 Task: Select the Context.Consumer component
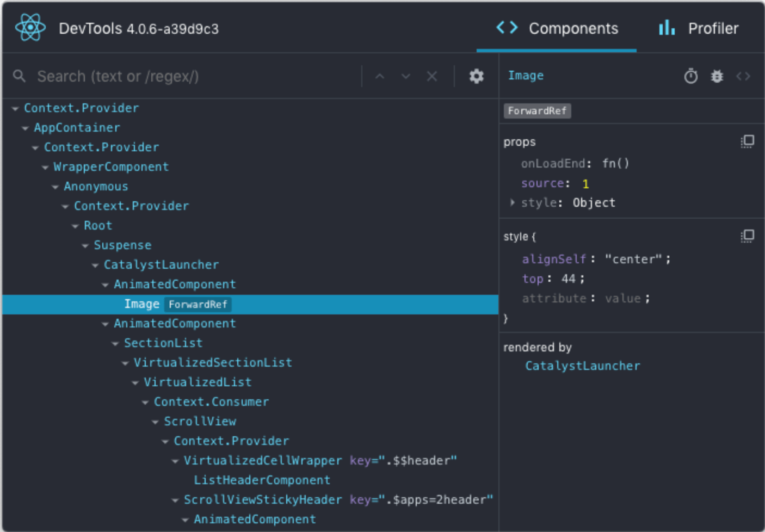[211, 401]
